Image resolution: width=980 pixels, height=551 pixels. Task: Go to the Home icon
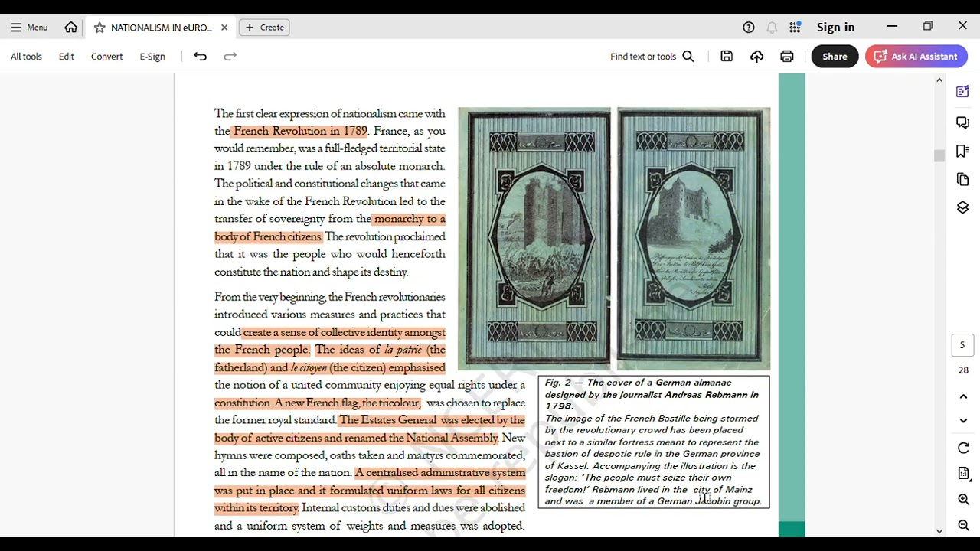pyautogui.click(x=71, y=28)
